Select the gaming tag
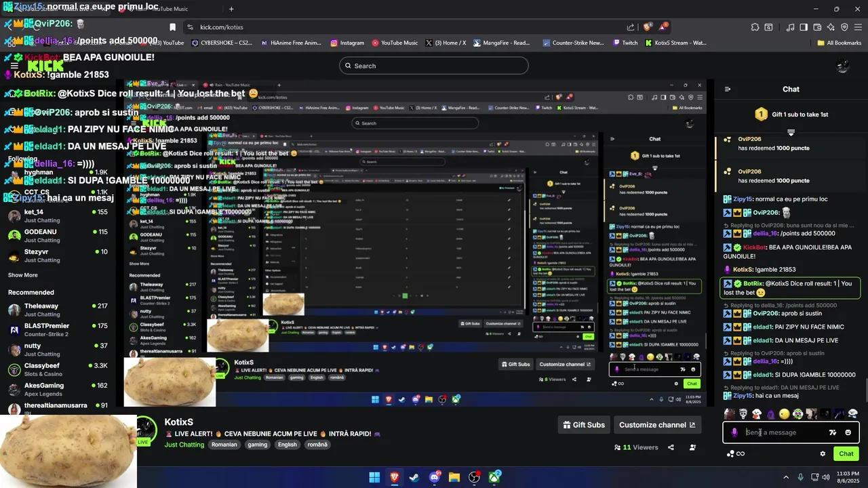 (x=258, y=445)
